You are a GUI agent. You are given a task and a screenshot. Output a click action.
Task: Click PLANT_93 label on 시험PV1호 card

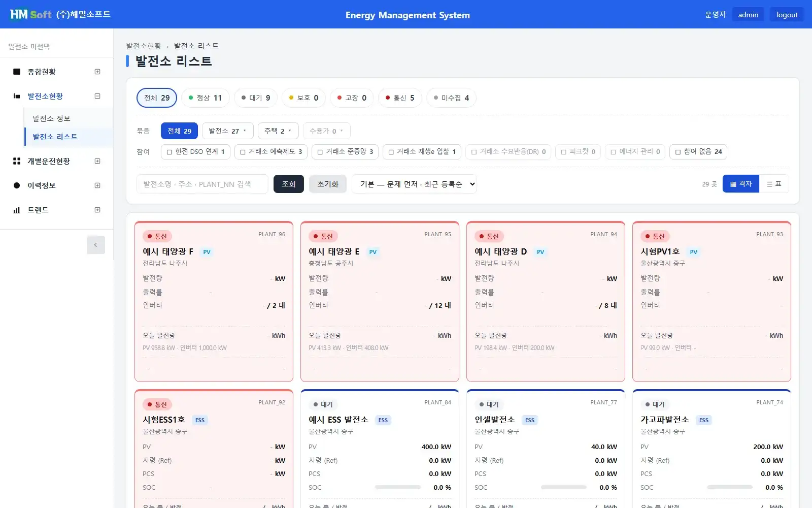[x=769, y=234]
